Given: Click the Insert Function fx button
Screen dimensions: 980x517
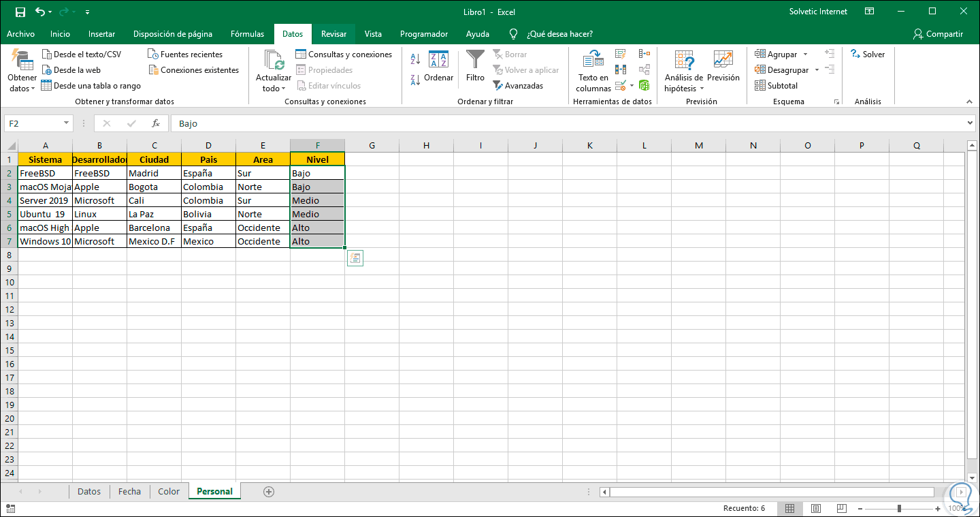Looking at the screenshot, I should [x=156, y=123].
